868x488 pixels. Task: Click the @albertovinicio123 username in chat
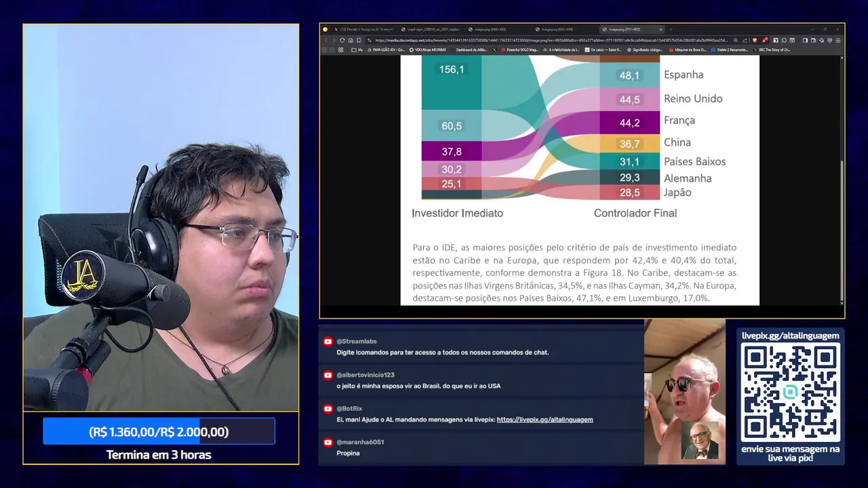click(x=366, y=375)
